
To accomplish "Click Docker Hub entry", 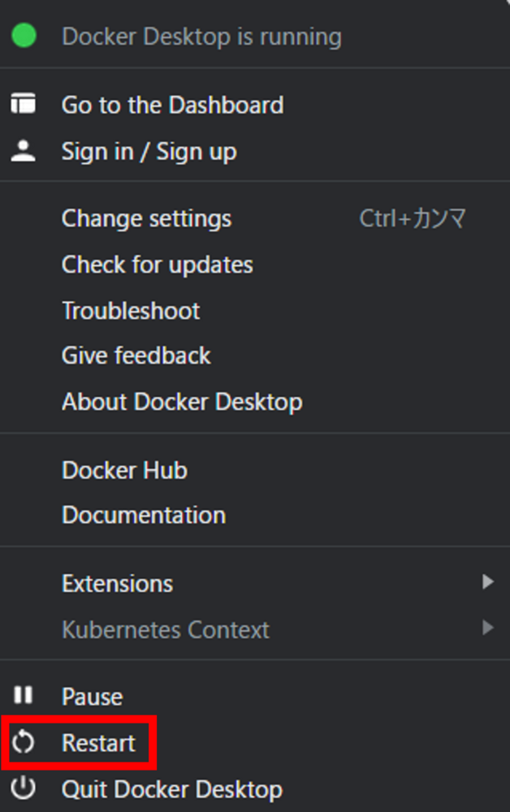I will [x=124, y=469].
